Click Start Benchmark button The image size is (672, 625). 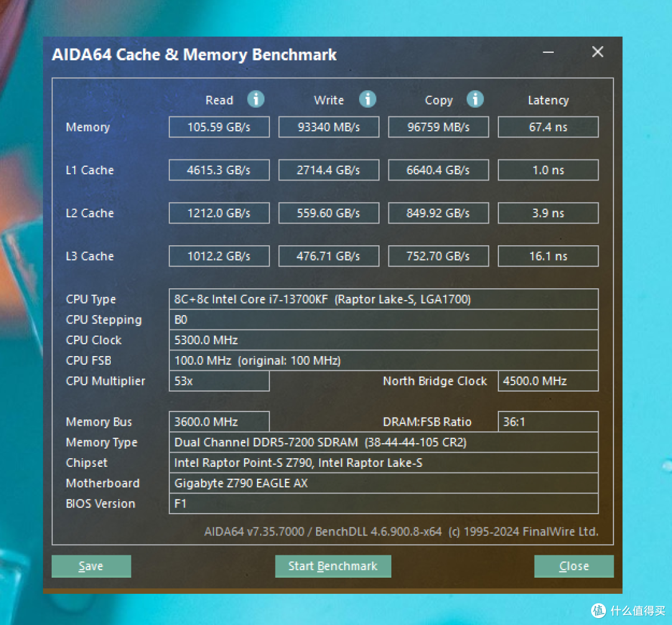point(333,566)
